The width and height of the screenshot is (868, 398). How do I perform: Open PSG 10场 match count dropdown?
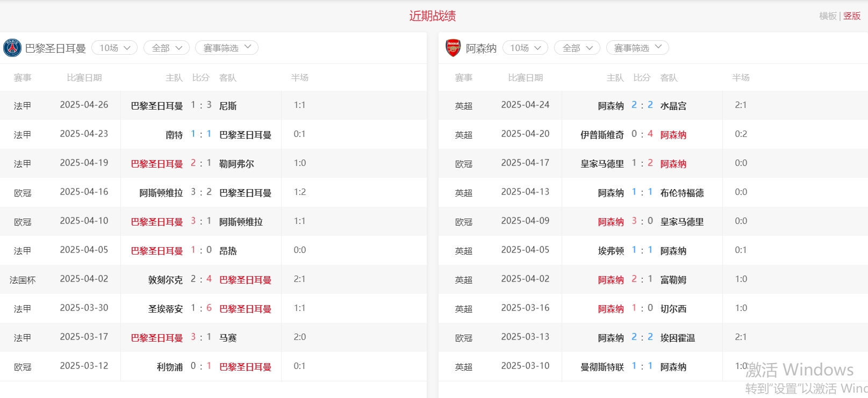[114, 48]
